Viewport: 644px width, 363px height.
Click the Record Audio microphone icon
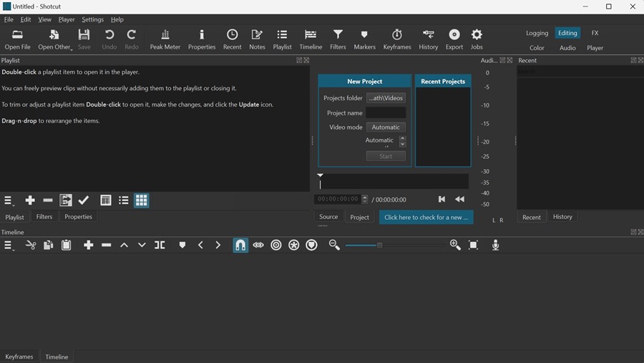point(495,246)
